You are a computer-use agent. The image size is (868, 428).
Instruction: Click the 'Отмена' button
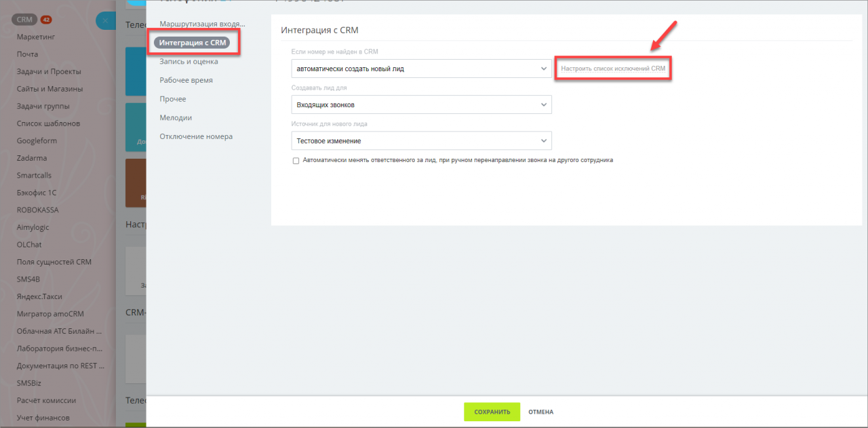(540, 412)
